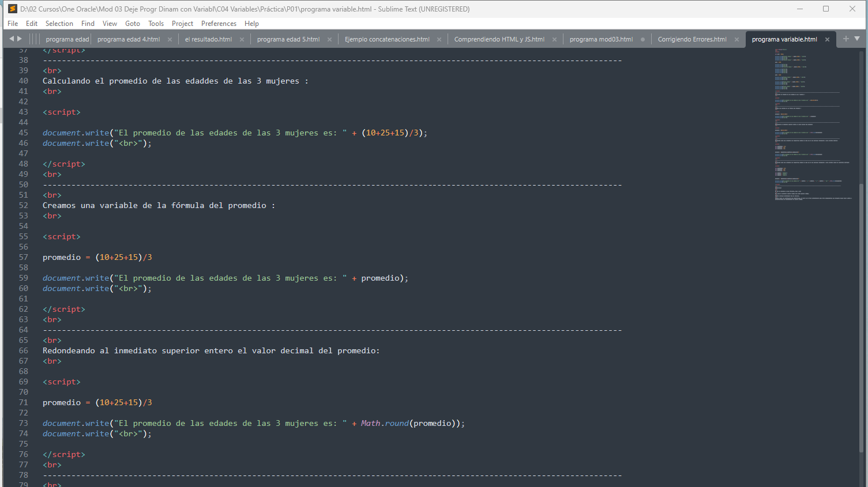Switch to Ejemplo concatenaciones.html tab
This screenshot has height=487, width=868.
[x=387, y=39]
